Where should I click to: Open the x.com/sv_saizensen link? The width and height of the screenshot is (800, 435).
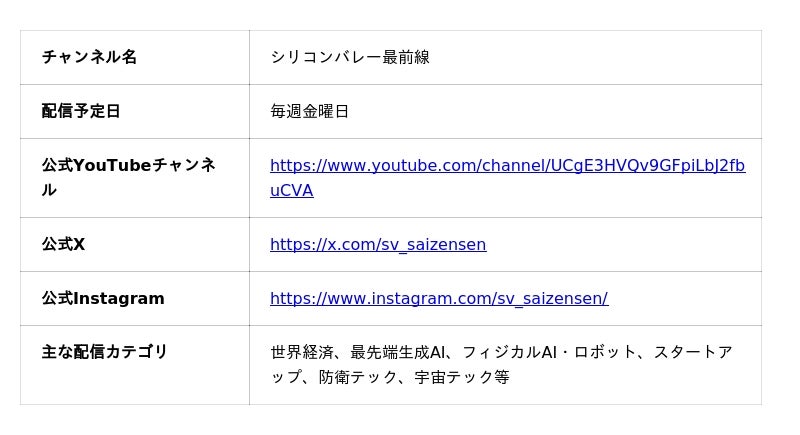click(x=378, y=245)
